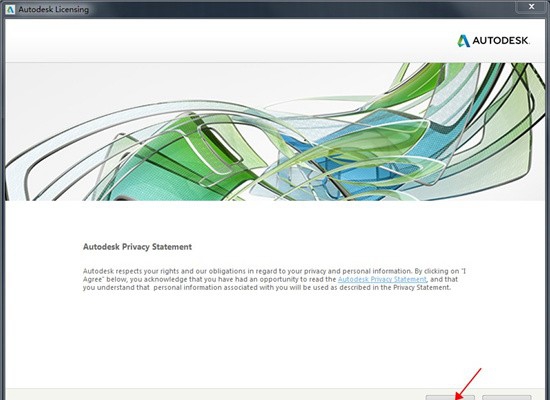Click the Autodesk Licensing title bar icon
The image size is (550, 400).
pos(10,9)
